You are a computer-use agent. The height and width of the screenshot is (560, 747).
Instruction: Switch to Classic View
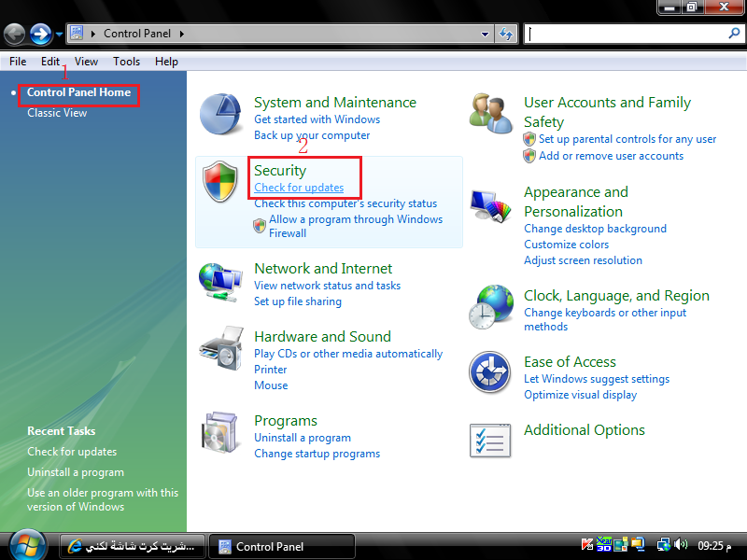(x=57, y=113)
